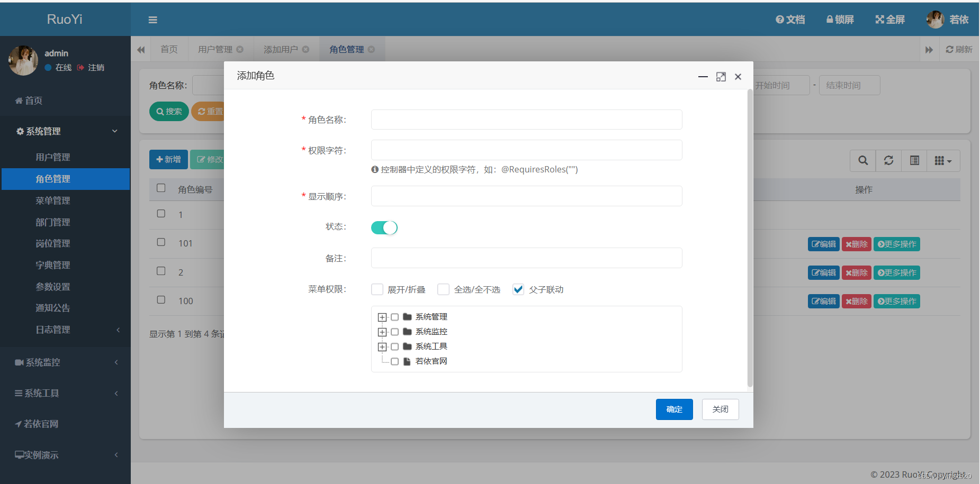Screen dimensions: 980x484
Task: Click 编辑 for role 101 row
Action: tap(823, 244)
